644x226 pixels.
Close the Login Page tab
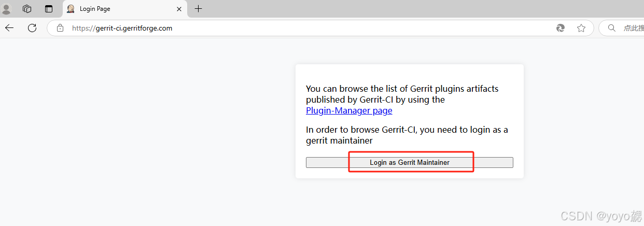click(x=179, y=9)
